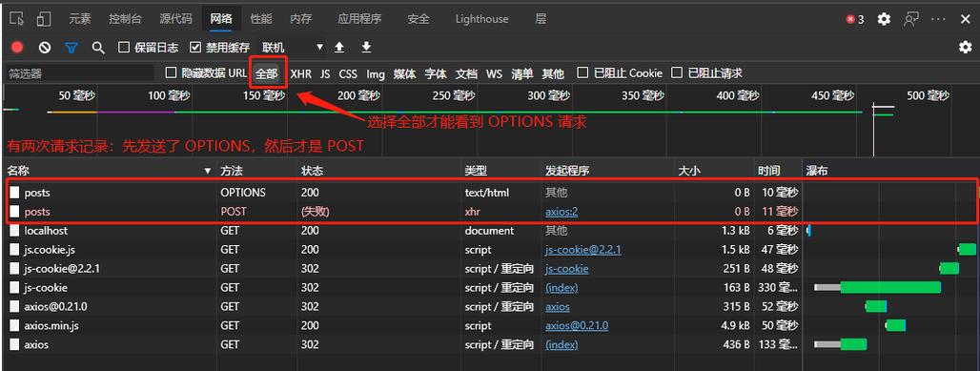This screenshot has height=371, width=980.
Task: Open the js-cookie@2.2.1 initiator link
Action: (x=583, y=250)
